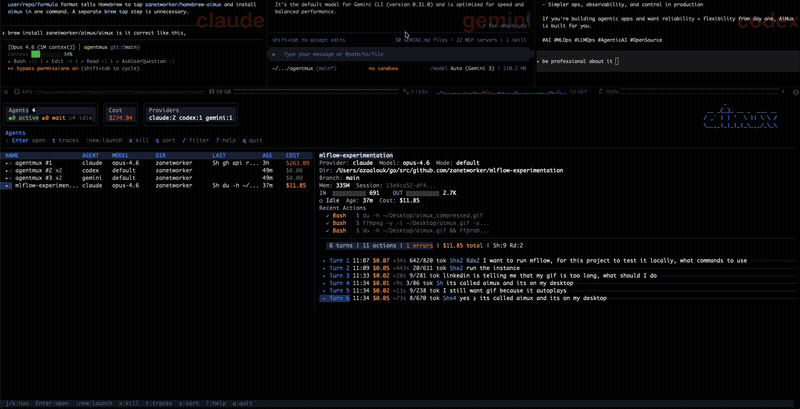
Task: Click the '/ filter' shortcut hint
Action: coord(196,140)
